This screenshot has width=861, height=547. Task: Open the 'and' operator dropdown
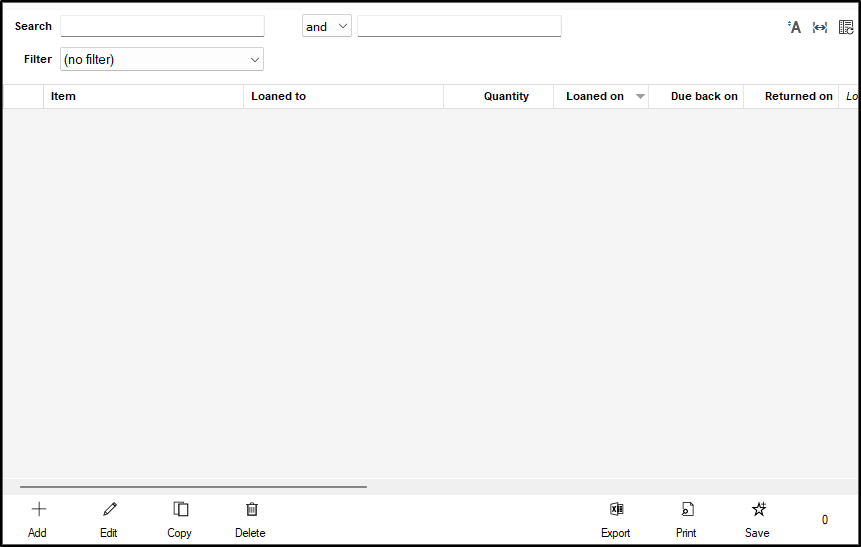pyautogui.click(x=327, y=27)
